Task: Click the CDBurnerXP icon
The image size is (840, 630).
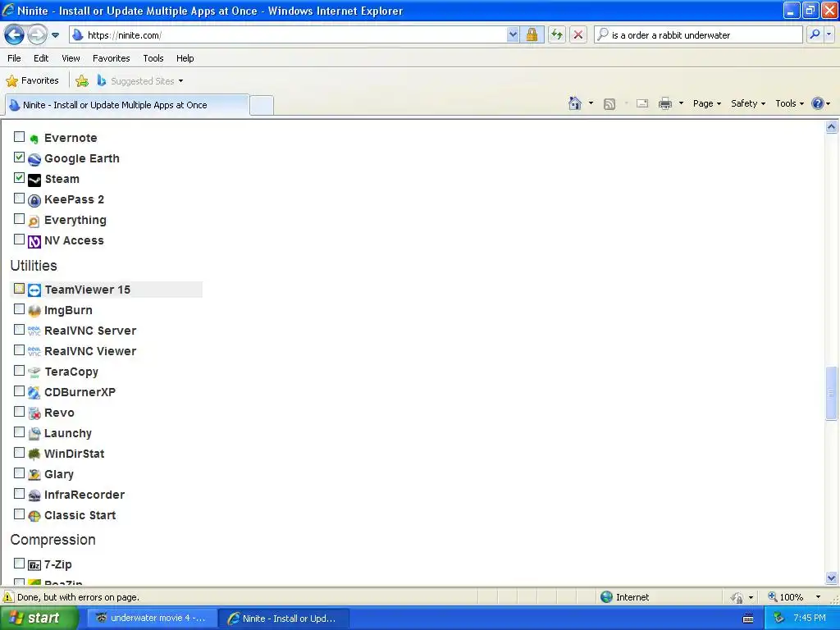Action: pos(34,393)
